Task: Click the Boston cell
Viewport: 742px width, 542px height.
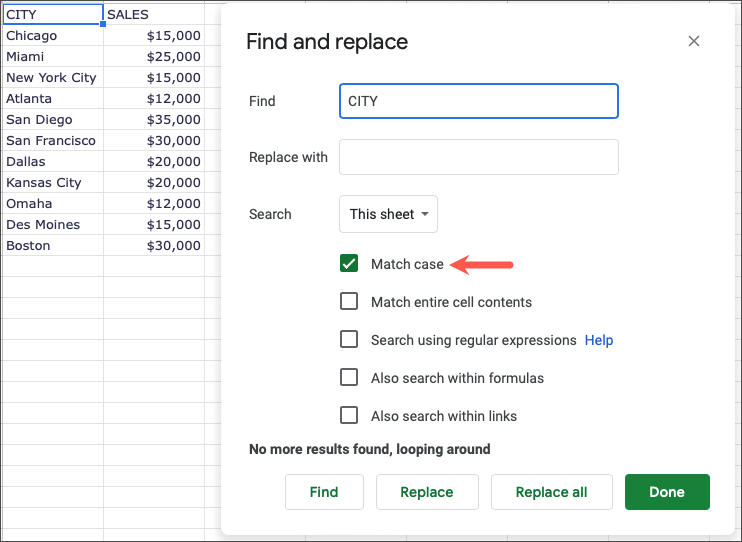Action: pyautogui.click(x=52, y=246)
